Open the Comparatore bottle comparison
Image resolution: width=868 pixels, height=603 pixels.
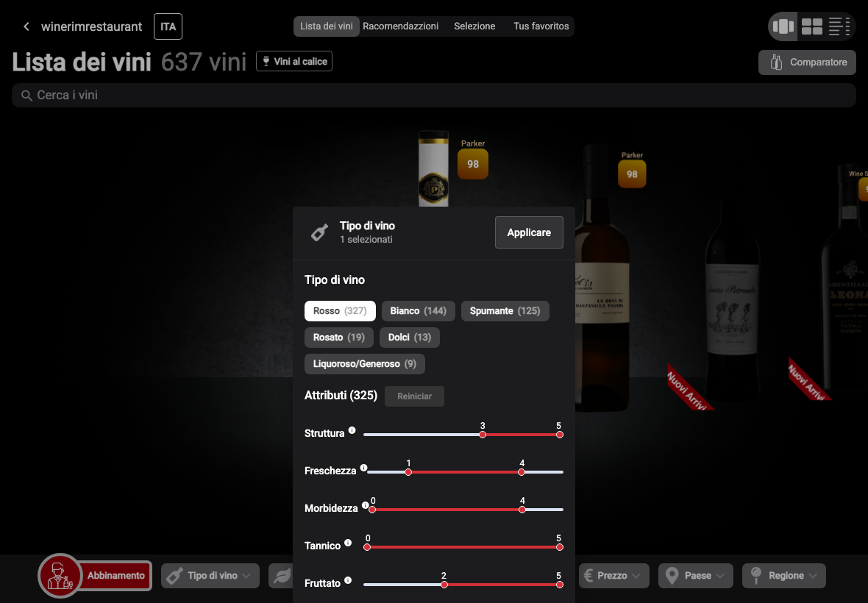click(x=807, y=63)
